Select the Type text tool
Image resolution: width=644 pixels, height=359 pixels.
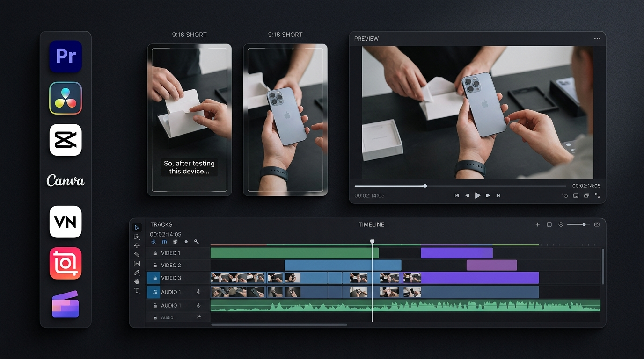137,291
